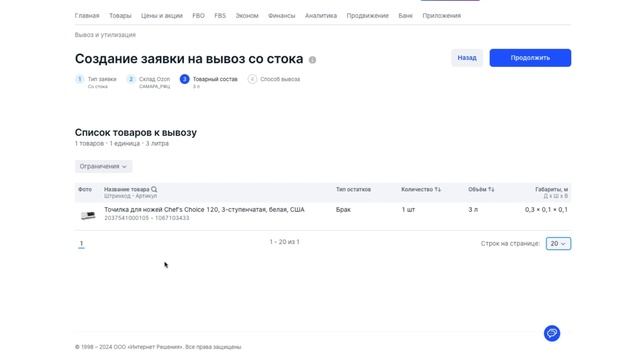Click the 1 шт quantity cell

(x=408, y=209)
